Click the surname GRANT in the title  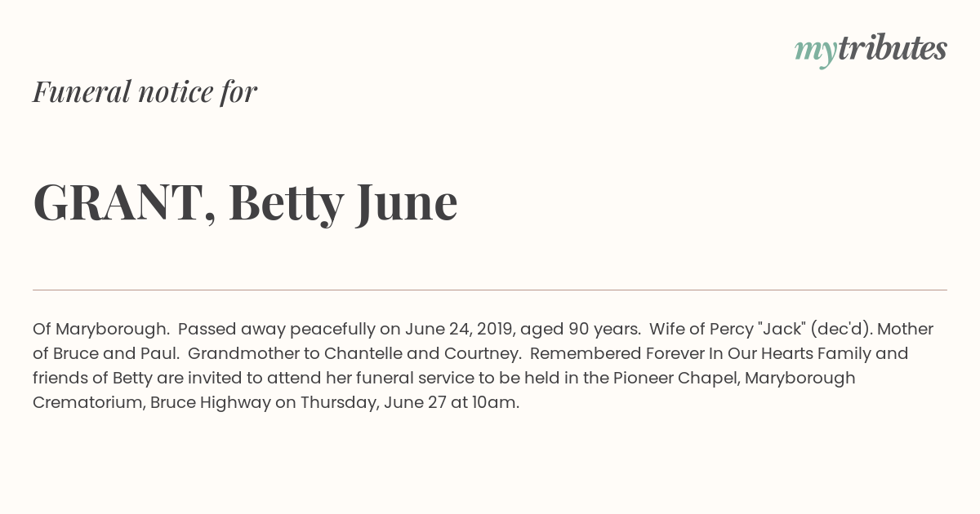pyautogui.click(x=119, y=202)
